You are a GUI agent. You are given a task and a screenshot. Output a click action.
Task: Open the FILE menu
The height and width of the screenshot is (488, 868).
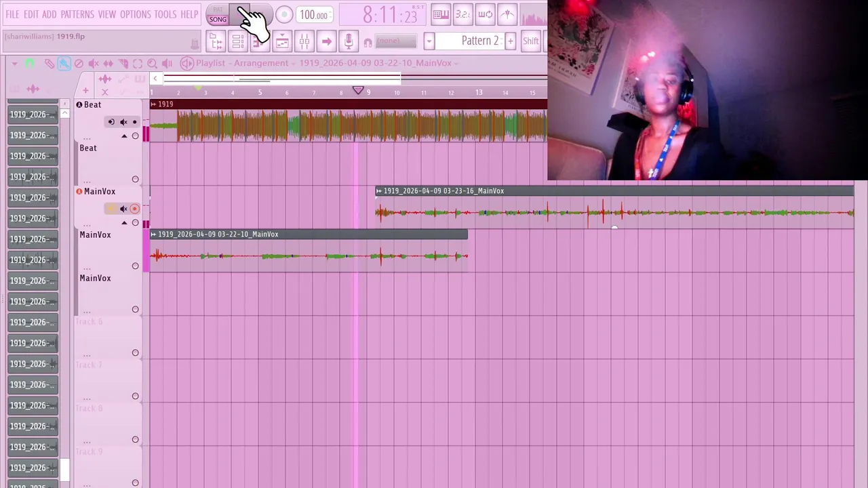point(12,14)
